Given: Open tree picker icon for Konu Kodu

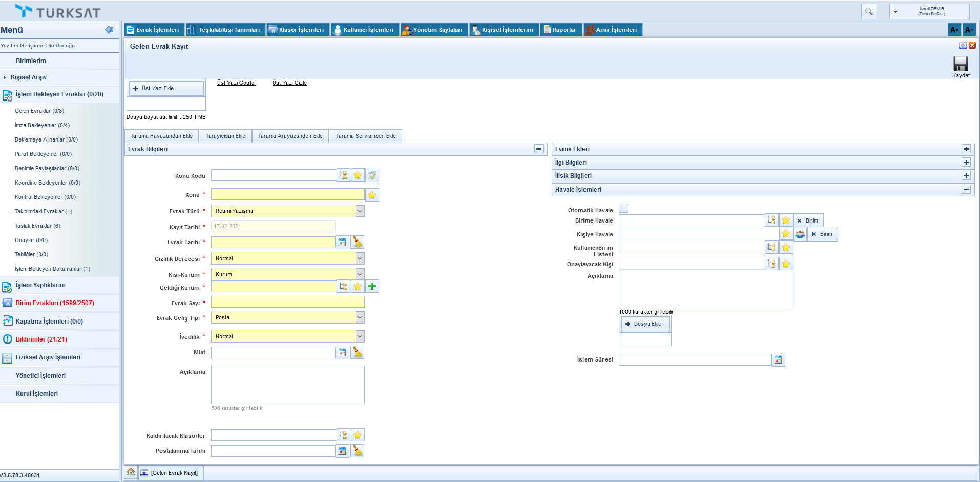Looking at the screenshot, I should pos(343,175).
